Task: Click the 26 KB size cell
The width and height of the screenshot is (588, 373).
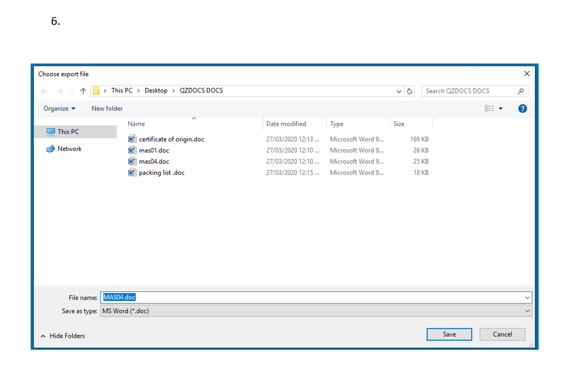Action: pyautogui.click(x=421, y=151)
